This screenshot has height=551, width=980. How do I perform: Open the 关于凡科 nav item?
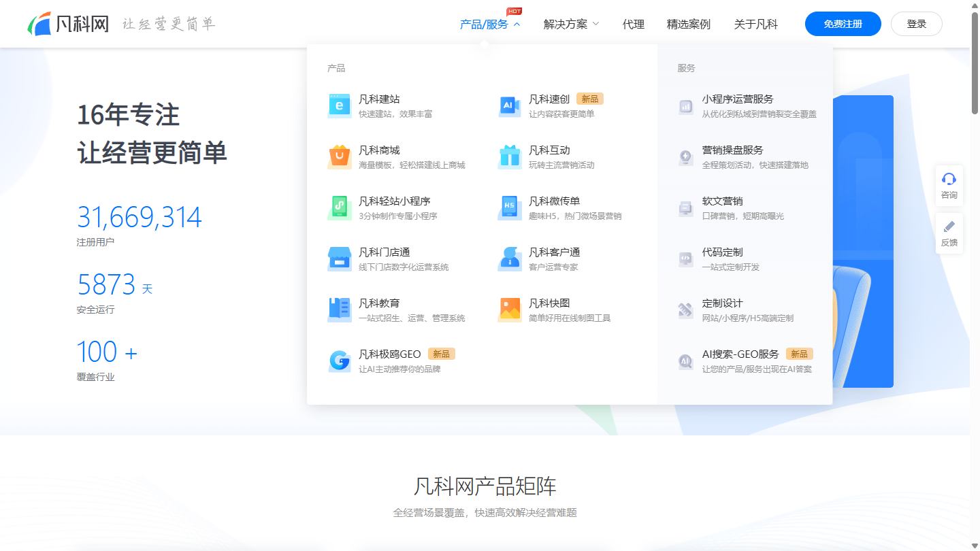click(756, 24)
